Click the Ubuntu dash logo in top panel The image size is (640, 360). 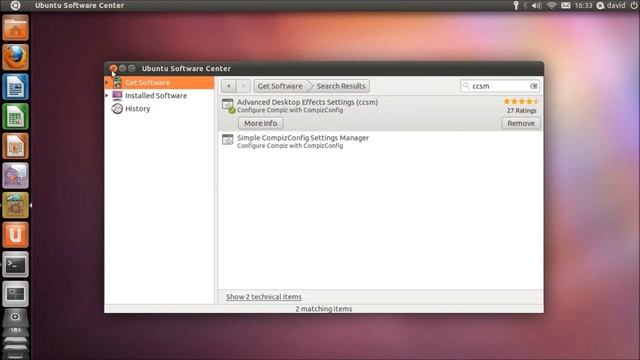[15, 5]
